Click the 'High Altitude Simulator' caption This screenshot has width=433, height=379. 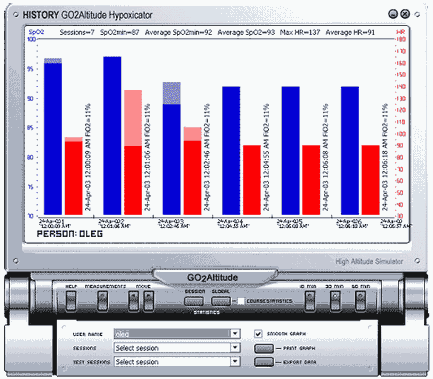pyautogui.click(x=369, y=262)
